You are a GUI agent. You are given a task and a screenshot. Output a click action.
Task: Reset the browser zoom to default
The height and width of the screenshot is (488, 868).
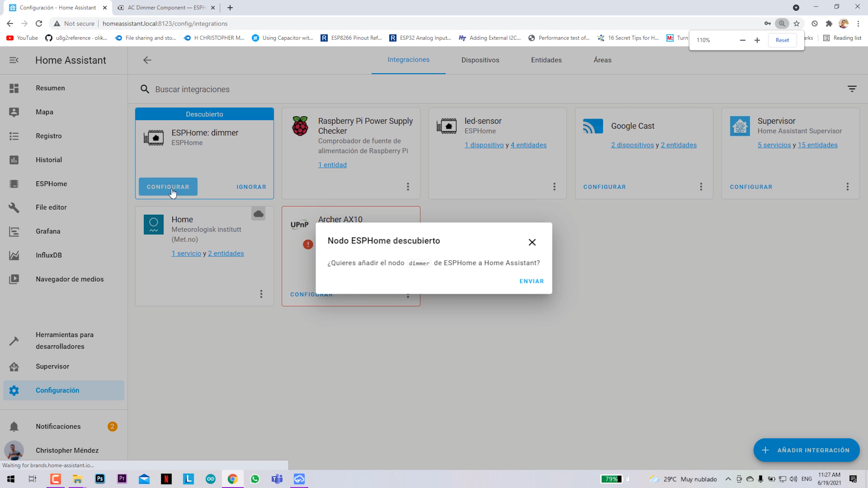coord(782,40)
